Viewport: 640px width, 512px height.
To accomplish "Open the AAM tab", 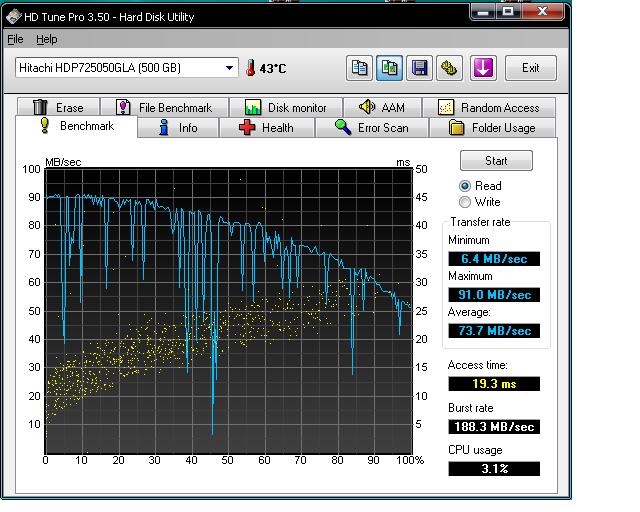I will [x=382, y=107].
